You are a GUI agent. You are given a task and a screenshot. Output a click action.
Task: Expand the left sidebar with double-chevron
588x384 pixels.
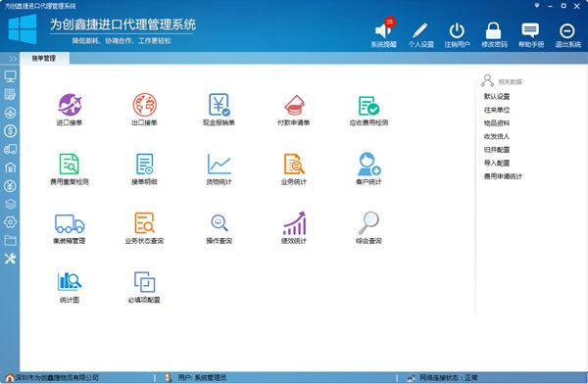click(13, 59)
